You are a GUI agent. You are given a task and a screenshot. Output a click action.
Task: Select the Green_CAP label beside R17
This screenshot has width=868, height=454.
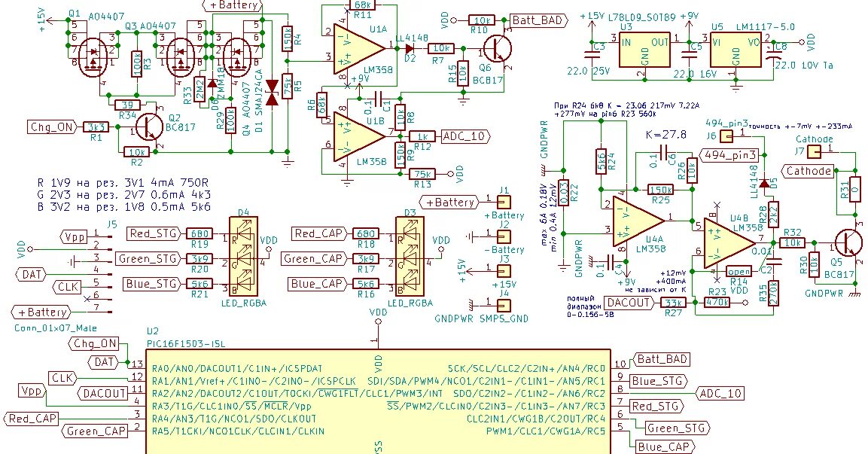[312, 258]
